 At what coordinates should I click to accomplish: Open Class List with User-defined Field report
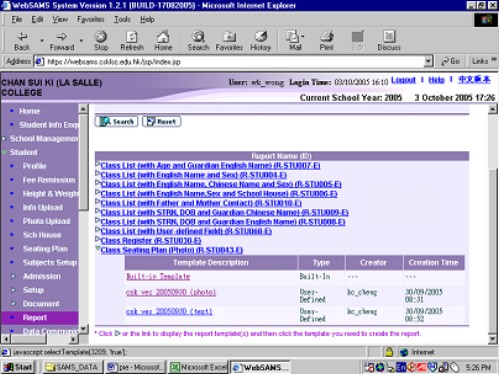(186, 231)
